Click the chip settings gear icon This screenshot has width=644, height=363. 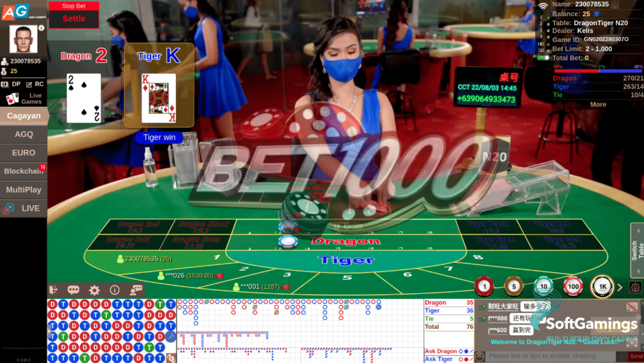pos(635,288)
